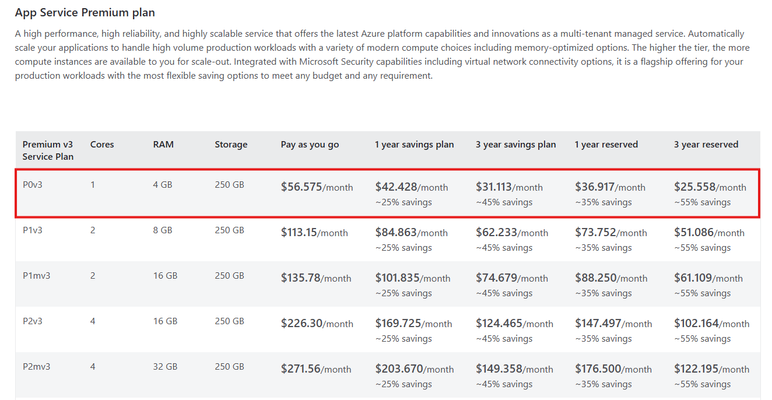Select the P2v3 plan name
This screenshot has height=400, width=772.
pyautogui.click(x=32, y=321)
